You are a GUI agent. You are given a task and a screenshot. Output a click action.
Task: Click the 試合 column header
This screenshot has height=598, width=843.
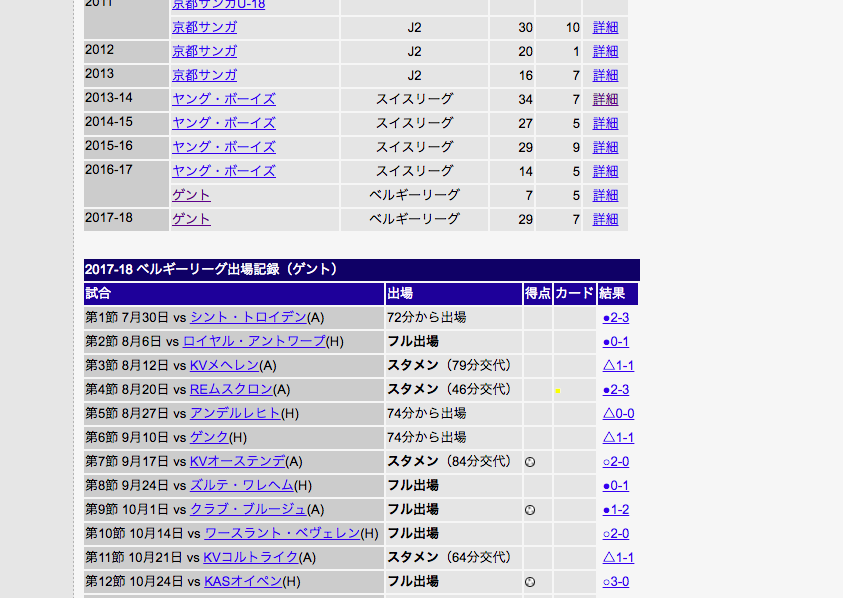pyautogui.click(x=234, y=294)
